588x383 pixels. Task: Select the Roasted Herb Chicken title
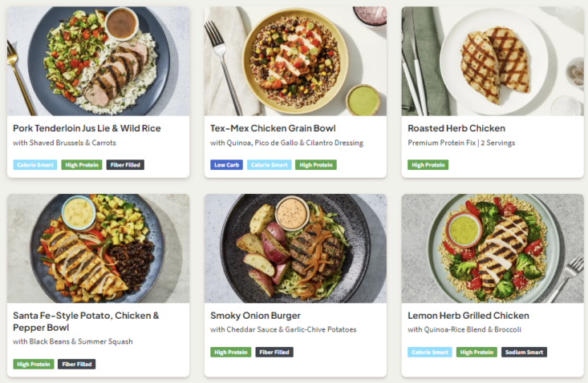coord(456,128)
